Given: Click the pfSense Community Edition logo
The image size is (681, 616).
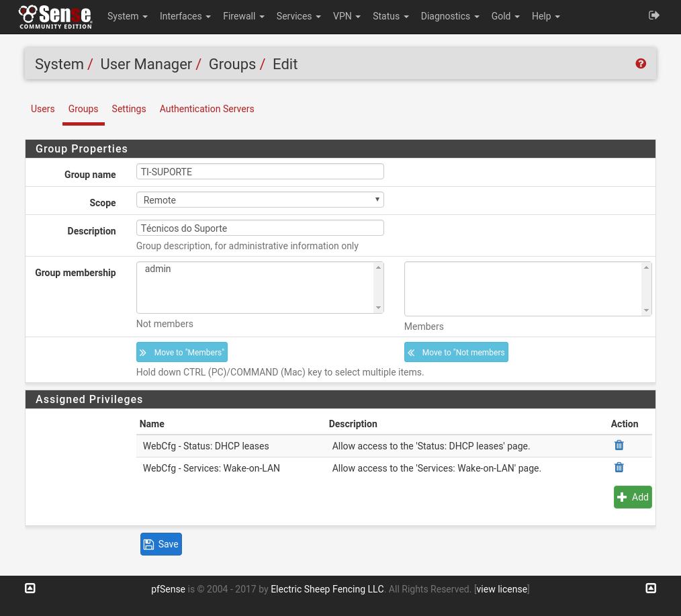Looking at the screenshot, I should 55,17.
